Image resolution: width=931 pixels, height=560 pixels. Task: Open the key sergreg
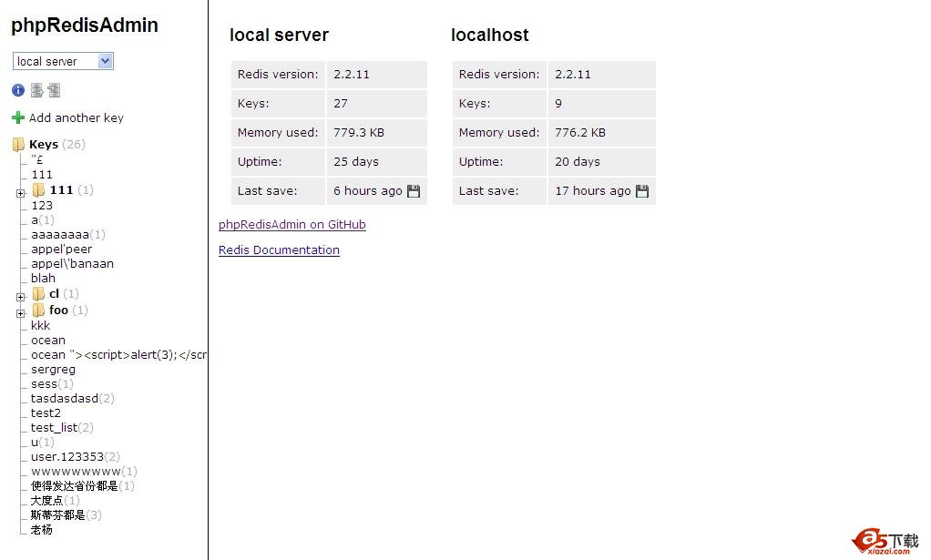[54, 369]
